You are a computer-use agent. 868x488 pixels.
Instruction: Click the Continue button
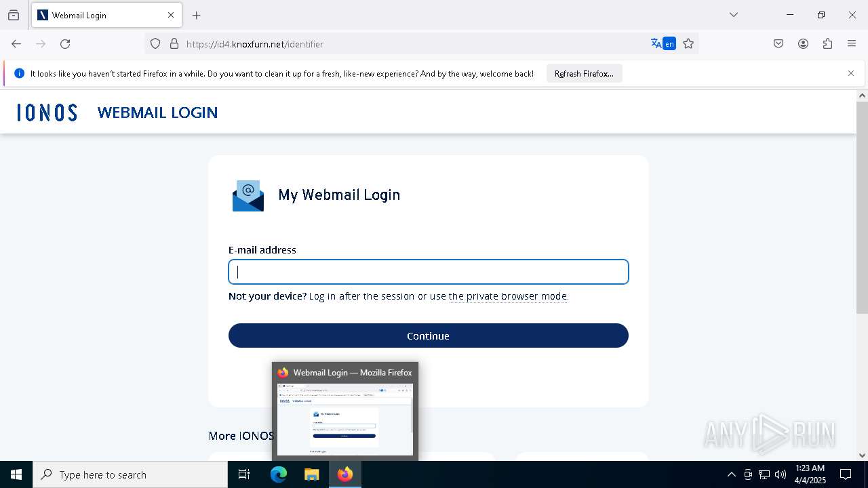[429, 335]
